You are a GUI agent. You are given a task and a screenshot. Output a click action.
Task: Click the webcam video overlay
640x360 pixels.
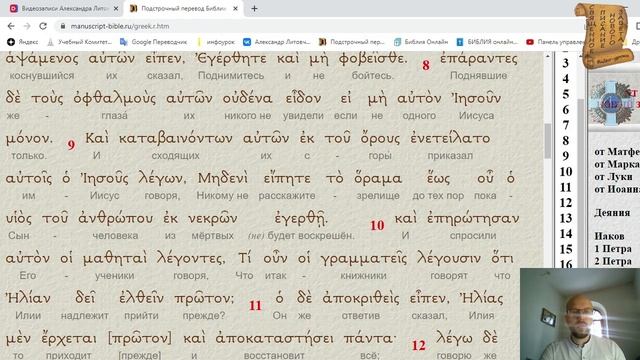(x=580, y=314)
